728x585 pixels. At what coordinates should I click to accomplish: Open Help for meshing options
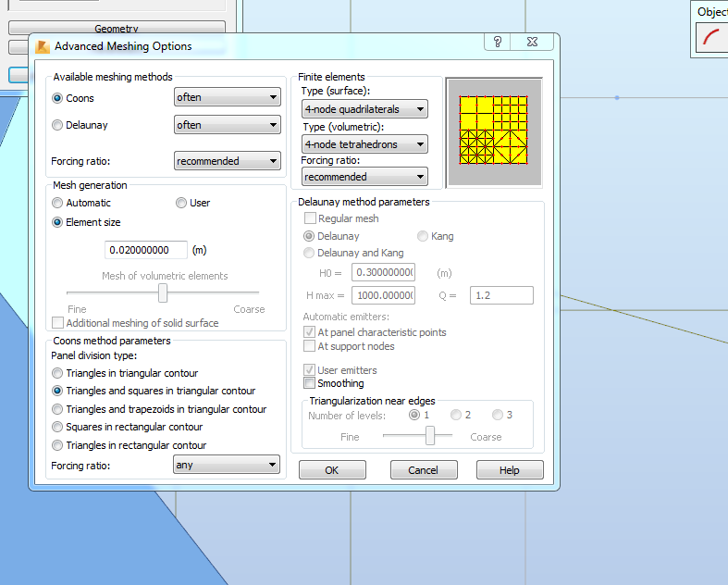(510, 470)
